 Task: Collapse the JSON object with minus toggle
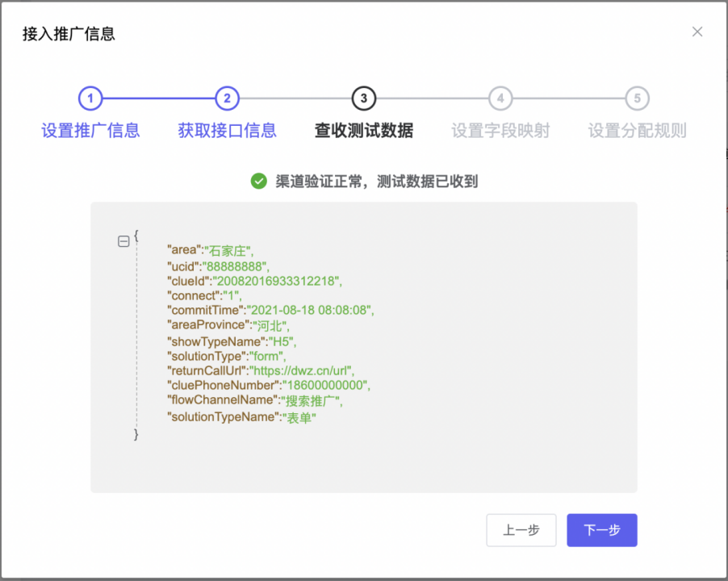123,241
